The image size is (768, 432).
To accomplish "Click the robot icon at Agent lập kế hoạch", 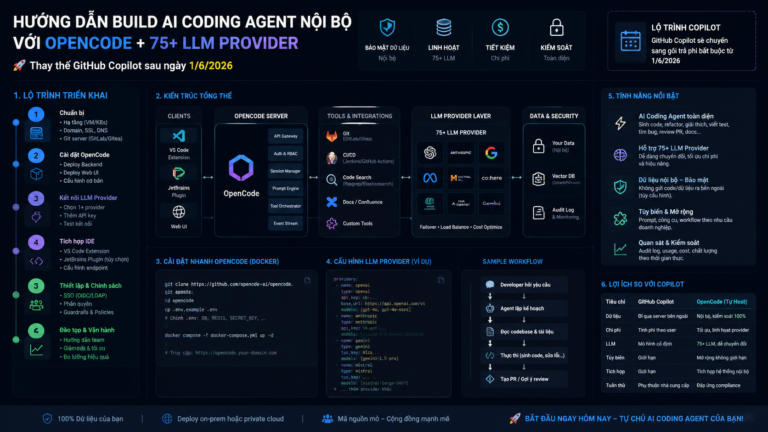I will point(490,308).
